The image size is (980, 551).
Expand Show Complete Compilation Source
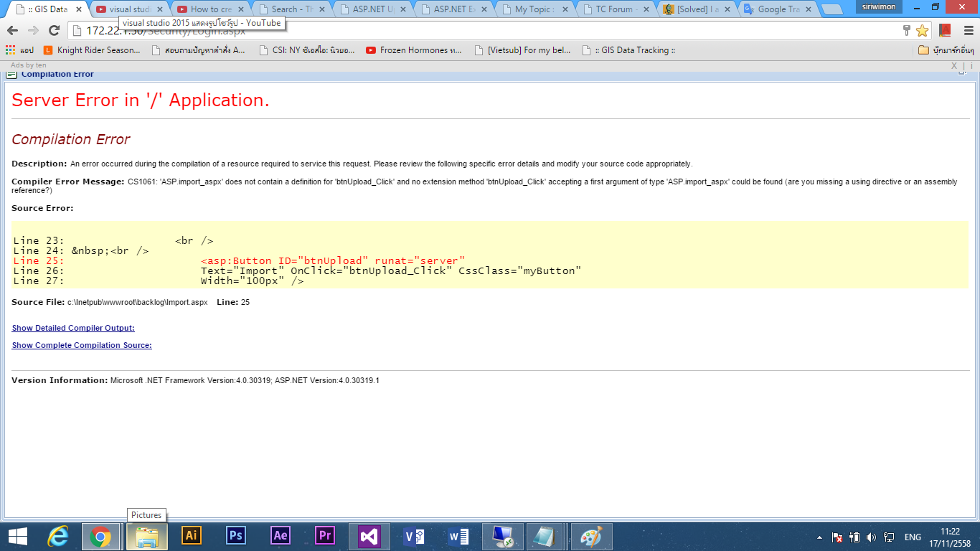coord(82,345)
